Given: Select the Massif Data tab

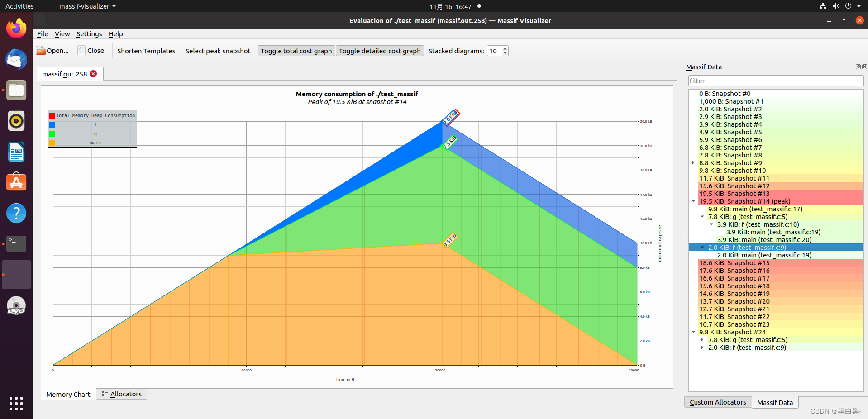Looking at the screenshot, I should [x=775, y=403].
